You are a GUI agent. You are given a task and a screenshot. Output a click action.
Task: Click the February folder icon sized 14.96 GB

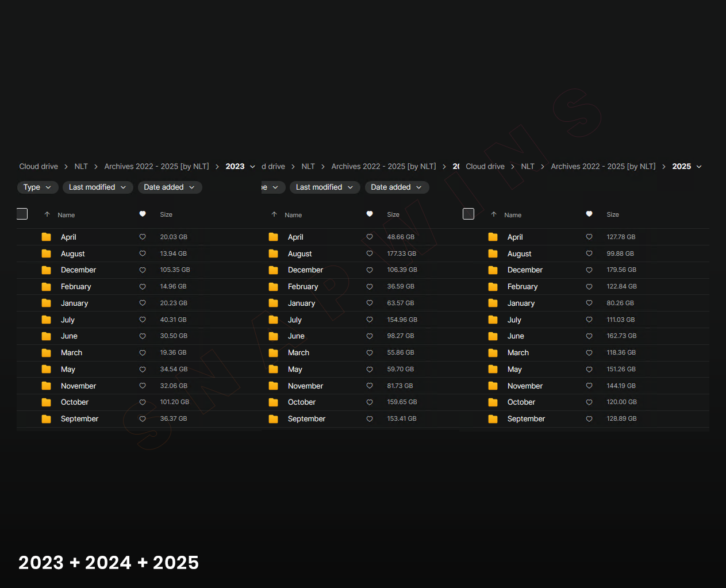click(x=47, y=287)
